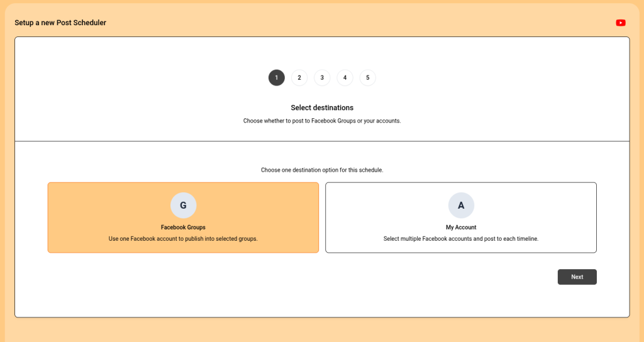Click the 'Select destinations' heading

[x=322, y=108]
